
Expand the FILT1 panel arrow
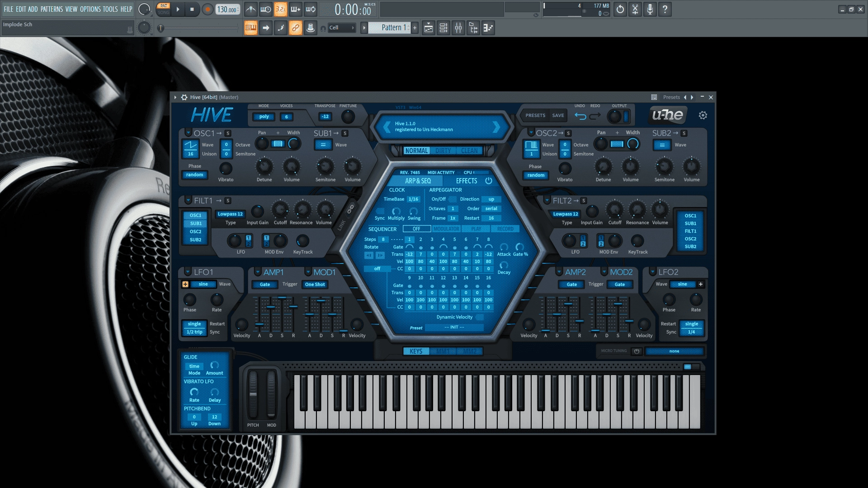click(188, 200)
